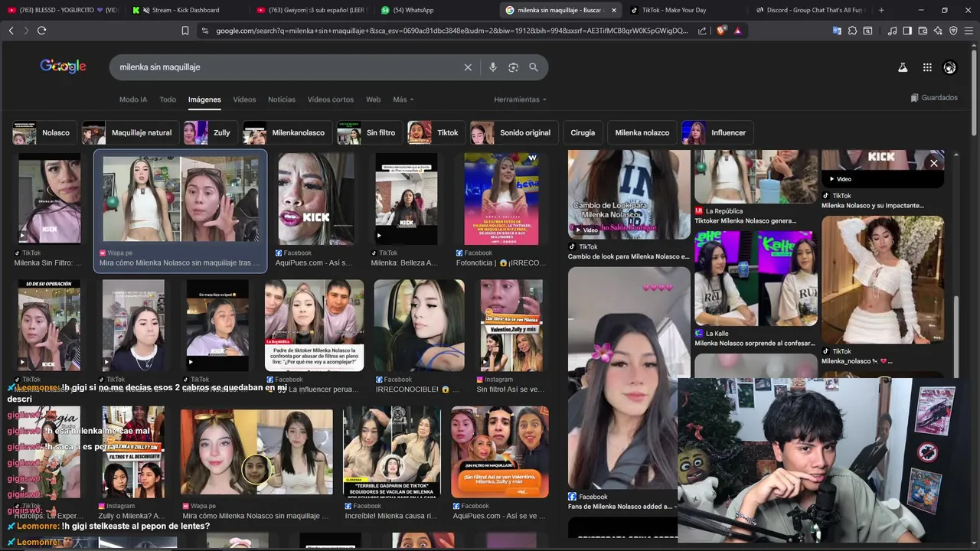Open site settings icon in address bar

[204, 31]
